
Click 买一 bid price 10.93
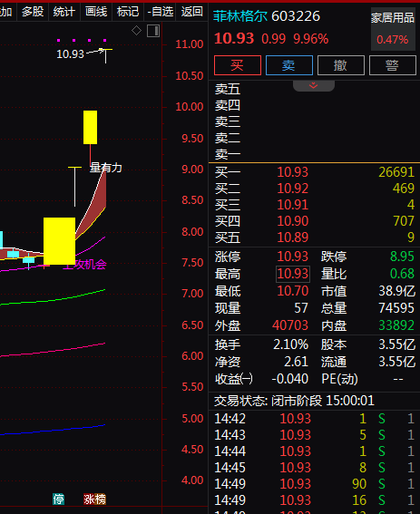coord(293,171)
